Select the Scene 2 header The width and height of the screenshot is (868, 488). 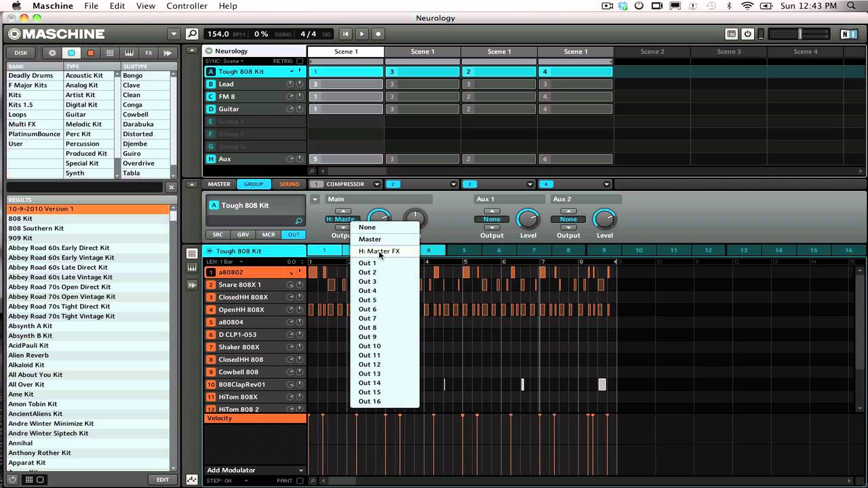tap(652, 52)
